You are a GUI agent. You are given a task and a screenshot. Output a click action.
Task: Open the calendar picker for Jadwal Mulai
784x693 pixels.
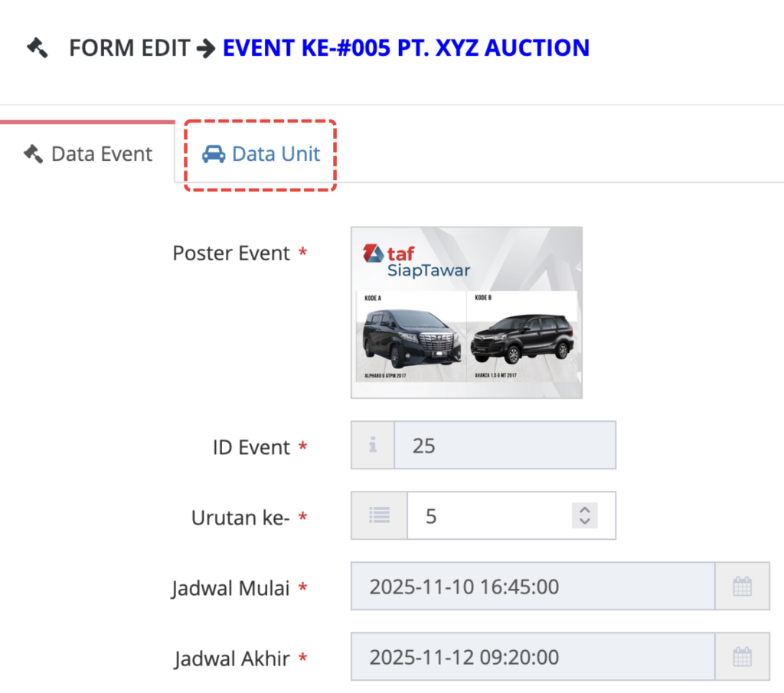tap(742, 587)
